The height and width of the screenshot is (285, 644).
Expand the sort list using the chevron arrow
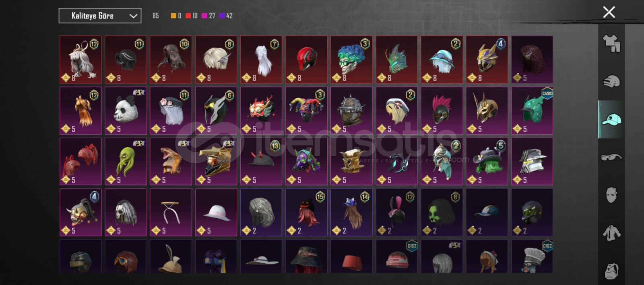point(133,16)
